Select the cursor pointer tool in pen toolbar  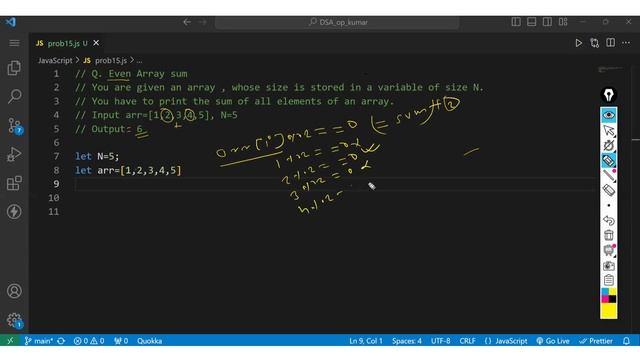coord(609,131)
